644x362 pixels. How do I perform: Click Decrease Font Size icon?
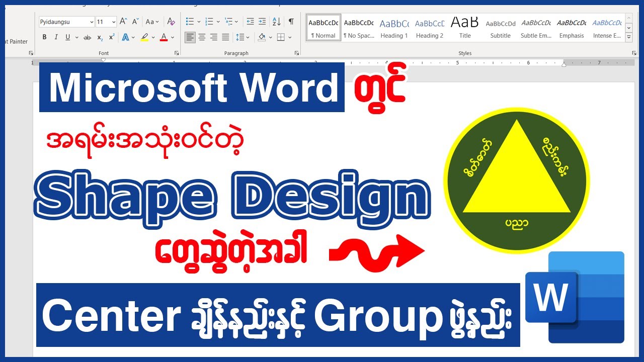click(x=135, y=22)
